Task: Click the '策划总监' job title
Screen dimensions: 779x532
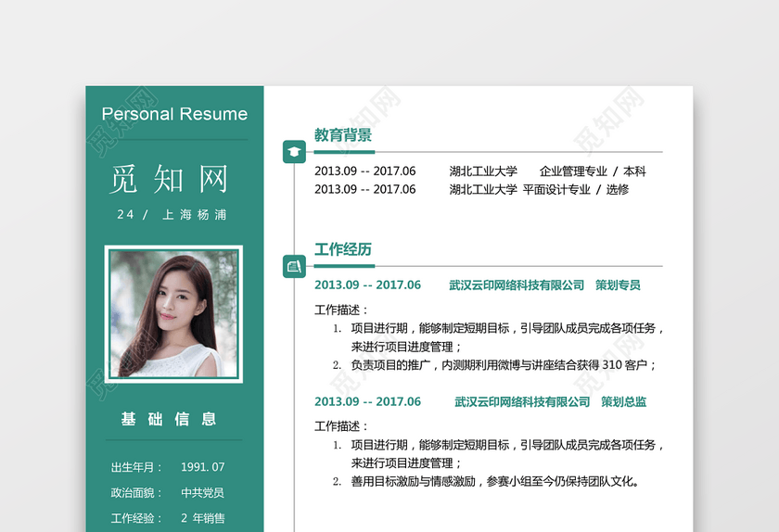Action: [623, 402]
